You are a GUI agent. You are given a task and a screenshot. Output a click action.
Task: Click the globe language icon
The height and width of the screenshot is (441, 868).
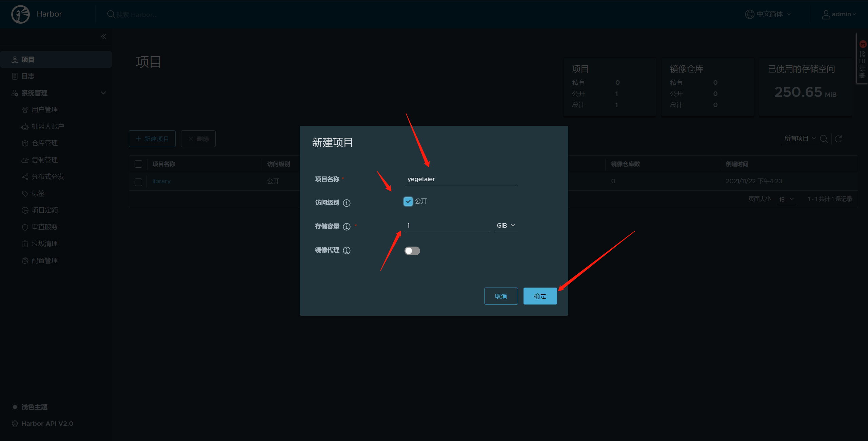749,14
